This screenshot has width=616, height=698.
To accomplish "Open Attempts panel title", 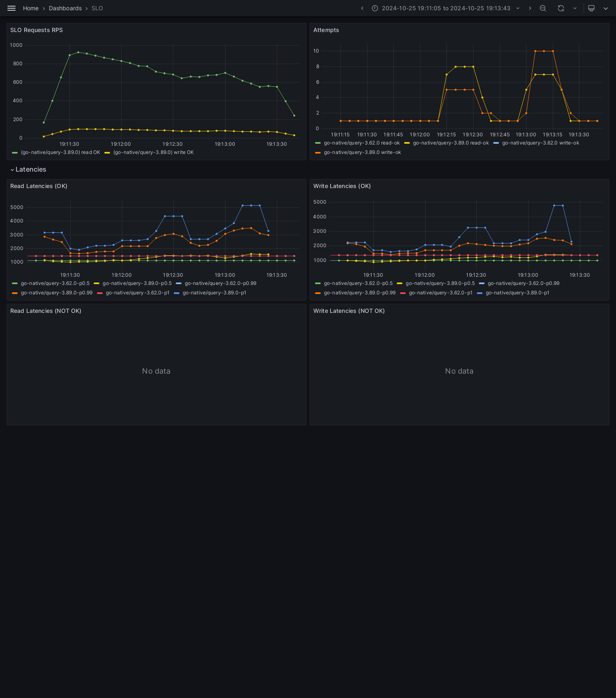I will [x=326, y=30].
